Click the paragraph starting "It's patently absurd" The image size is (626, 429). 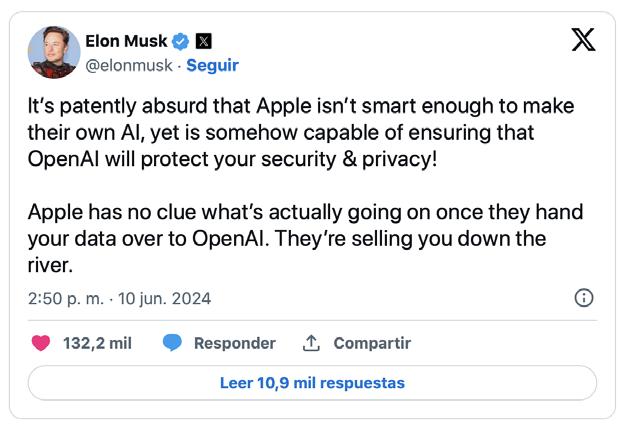click(300, 132)
